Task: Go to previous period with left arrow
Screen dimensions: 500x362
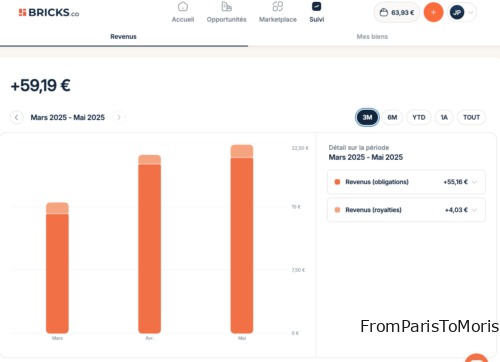Action: pos(17,117)
